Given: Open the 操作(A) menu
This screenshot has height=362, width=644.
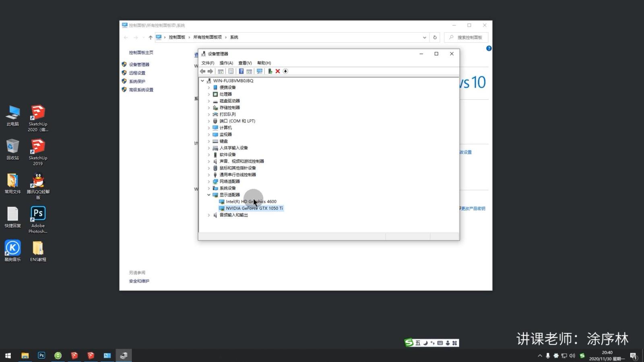Looking at the screenshot, I should 226,63.
